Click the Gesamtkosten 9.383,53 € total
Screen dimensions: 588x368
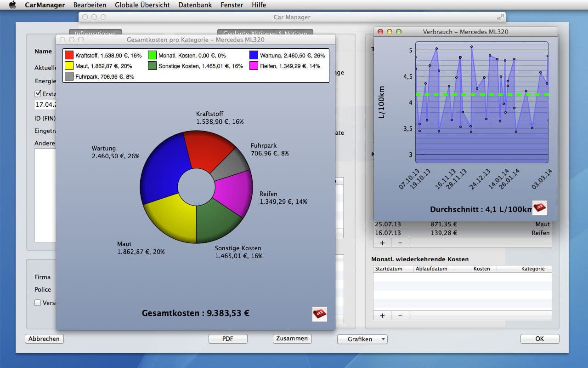196,313
